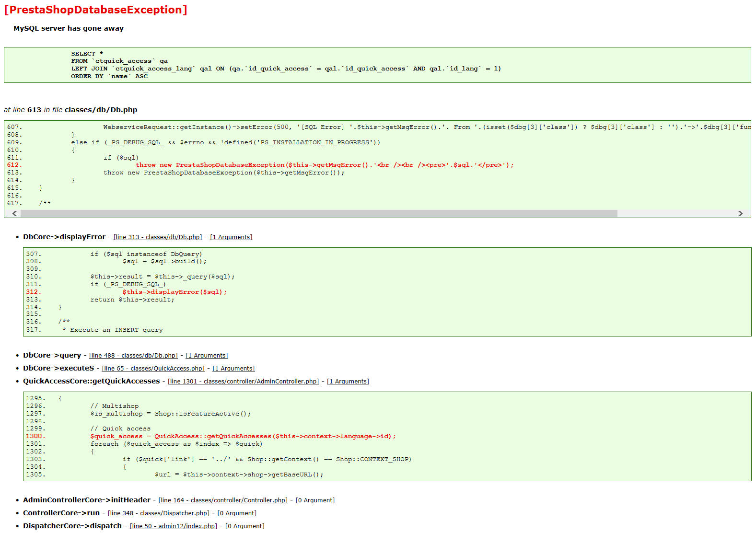The width and height of the screenshot is (756, 533).
Task: Click '[0 Argument]' next to ControllerCore->run
Action: 237,513
